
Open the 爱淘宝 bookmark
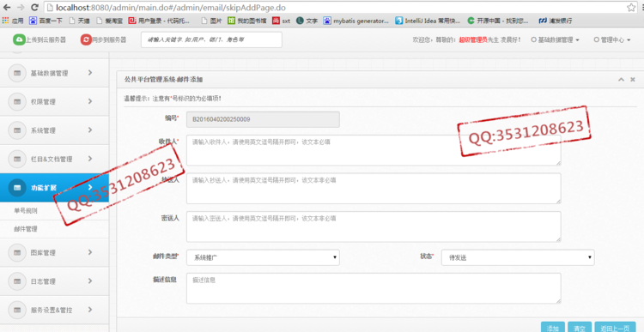point(109,21)
